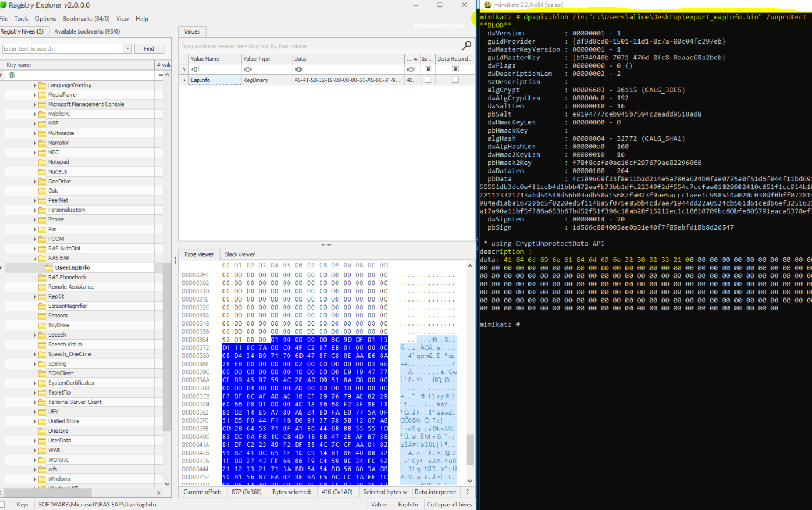The image size is (812, 510).
Task: Switch to Slack viewer tab
Action: pos(239,254)
